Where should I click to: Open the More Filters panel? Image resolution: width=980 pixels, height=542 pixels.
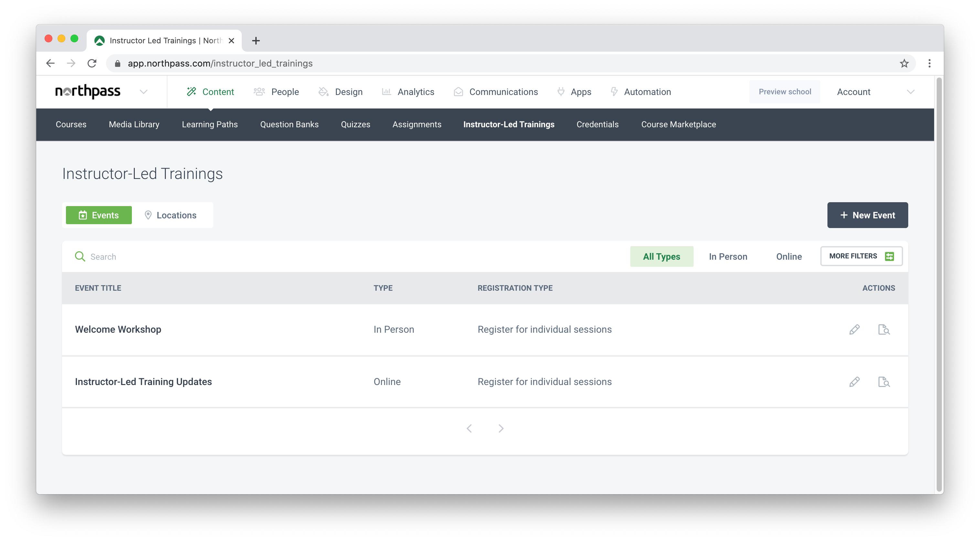tap(861, 256)
